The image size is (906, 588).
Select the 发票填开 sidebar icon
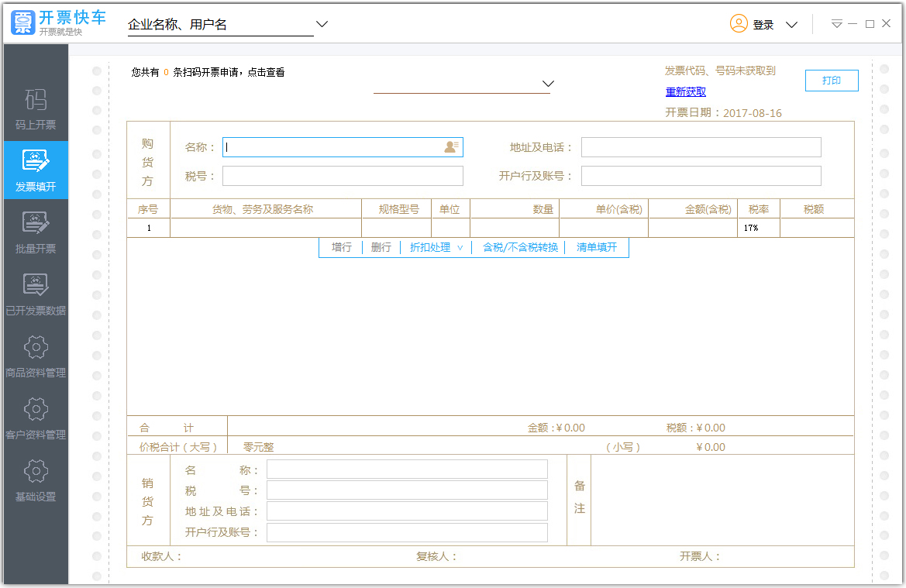coord(36,170)
